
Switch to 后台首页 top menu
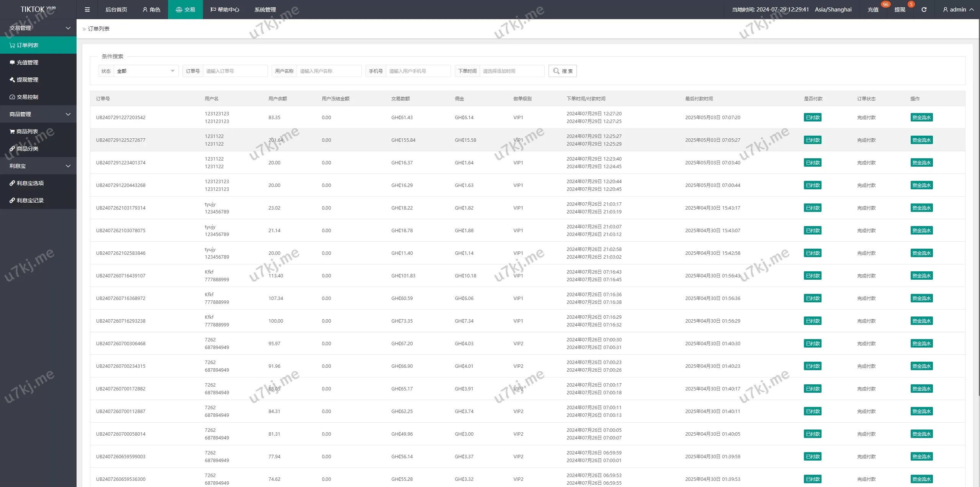pos(116,10)
